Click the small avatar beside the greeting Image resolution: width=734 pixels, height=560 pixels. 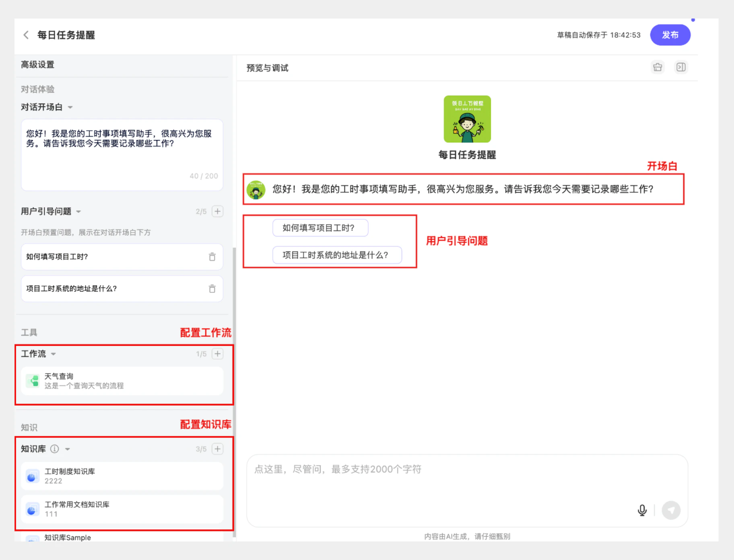coord(256,190)
